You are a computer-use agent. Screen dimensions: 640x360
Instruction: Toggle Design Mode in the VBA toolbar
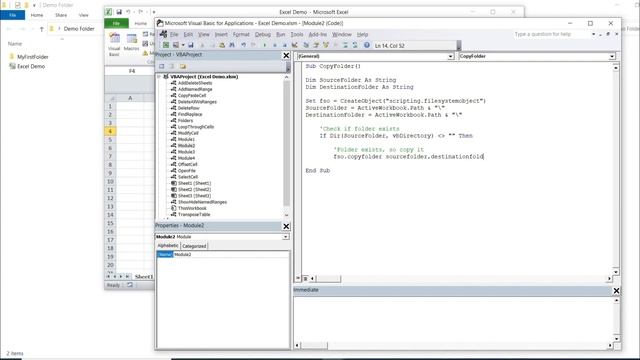point(295,45)
